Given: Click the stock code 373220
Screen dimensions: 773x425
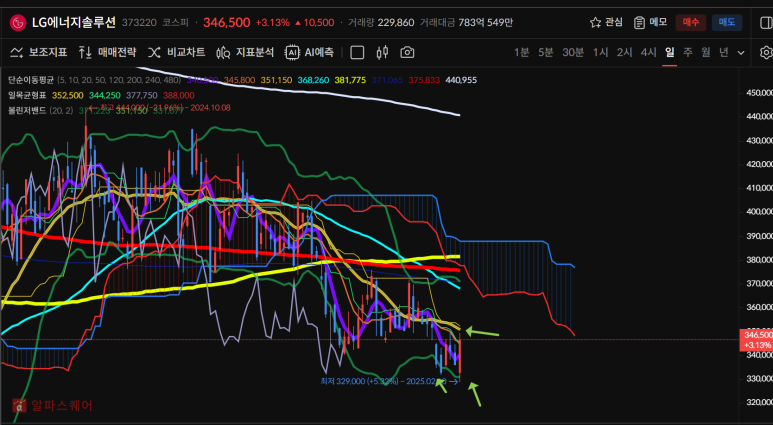Looking at the screenshot, I should click(x=139, y=23).
